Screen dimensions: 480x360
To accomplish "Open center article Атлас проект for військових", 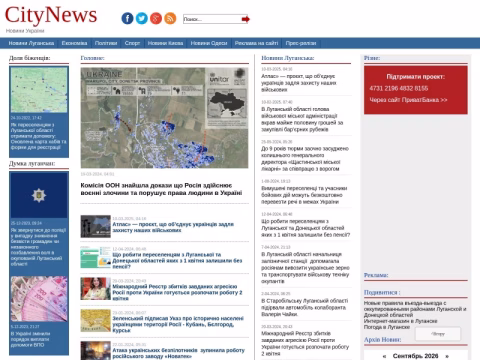I will pyautogui.click(x=173, y=227).
